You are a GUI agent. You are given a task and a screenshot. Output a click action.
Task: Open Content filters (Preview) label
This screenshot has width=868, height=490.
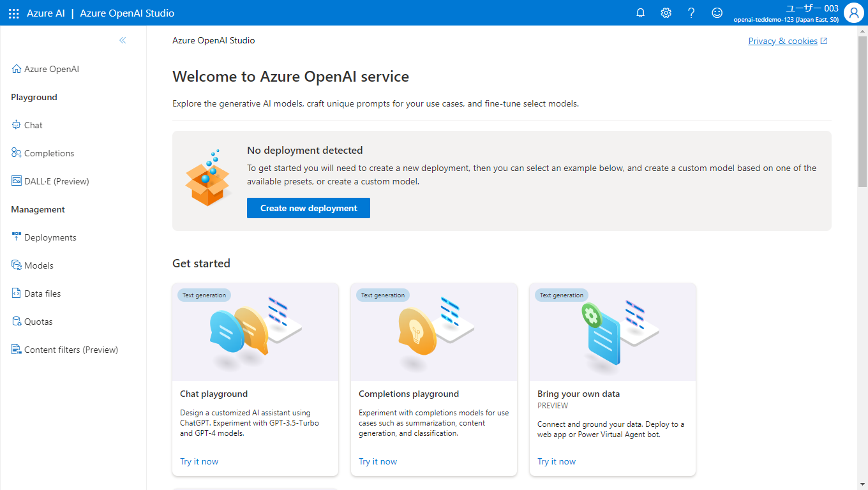click(x=71, y=350)
